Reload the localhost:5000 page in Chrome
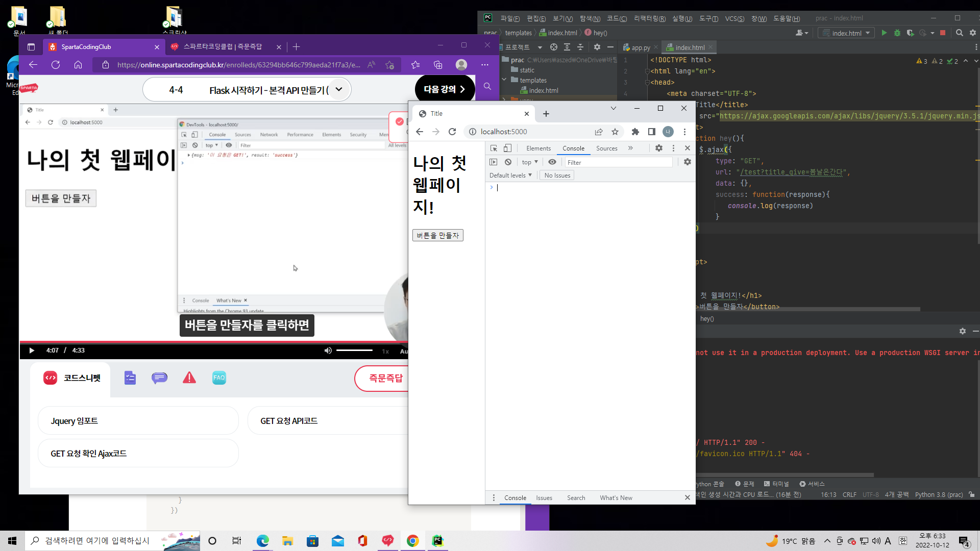Image resolution: width=980 pixels, height=551 pixels. pyautogui.click(x=452, y=132)
